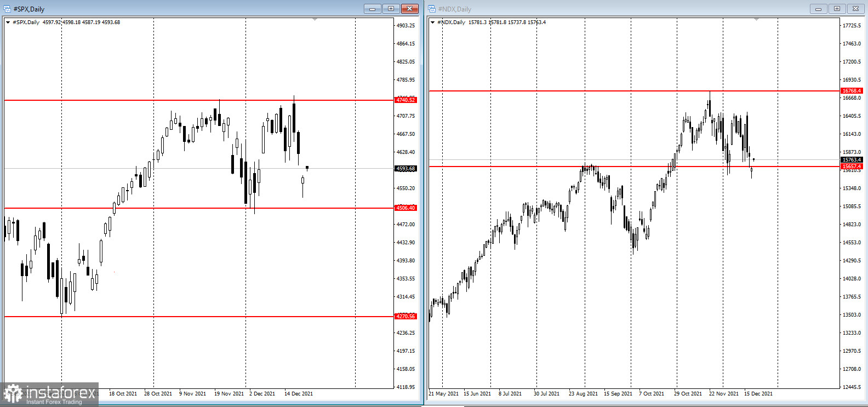This screenshot has width=868, height=407.
Task: Click SPX price scale value 4667.50
Action: point(406,134)
